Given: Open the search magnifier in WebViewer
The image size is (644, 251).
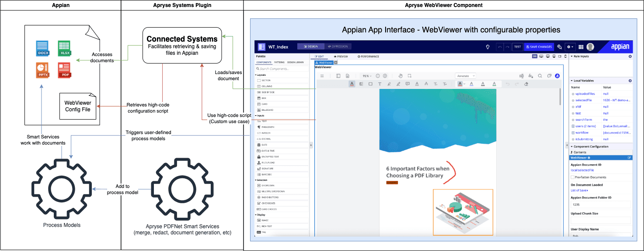Looking at the screenshot, I should pos(540,76).
